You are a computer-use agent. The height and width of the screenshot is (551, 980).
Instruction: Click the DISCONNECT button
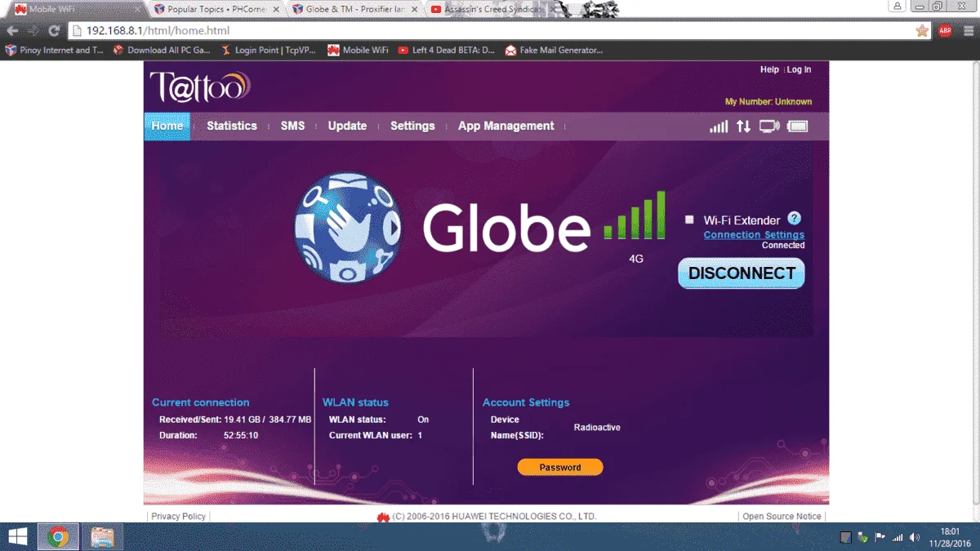pos(742,273)
